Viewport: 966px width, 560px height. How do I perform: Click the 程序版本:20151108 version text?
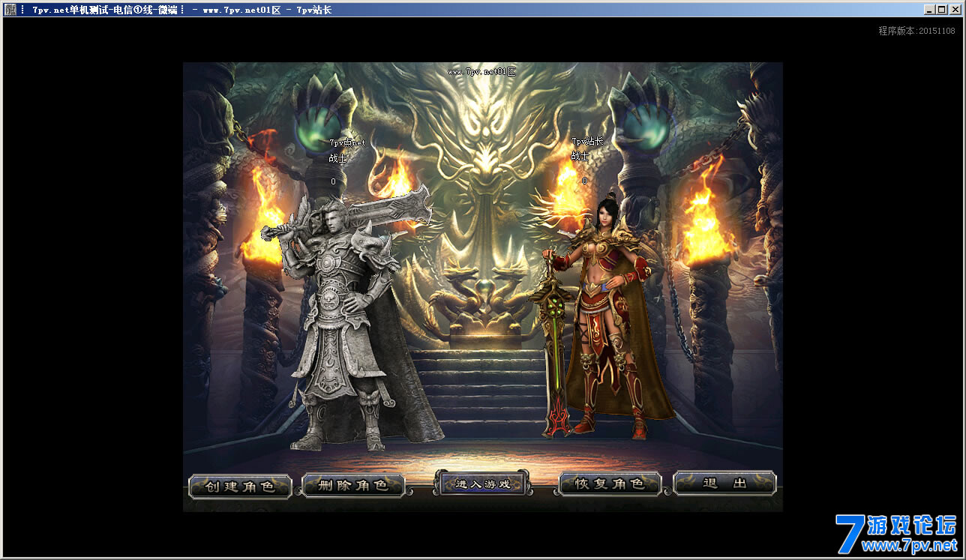coord(916,31)
